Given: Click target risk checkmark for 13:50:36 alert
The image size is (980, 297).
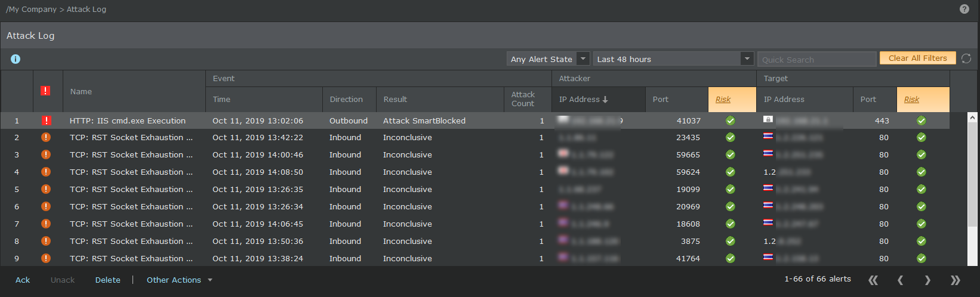Looking at the screenshot, I should [922, 241].
